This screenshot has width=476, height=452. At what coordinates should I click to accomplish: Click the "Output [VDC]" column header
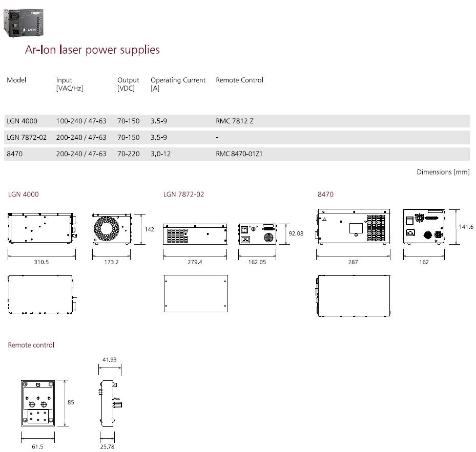point(128,83)
